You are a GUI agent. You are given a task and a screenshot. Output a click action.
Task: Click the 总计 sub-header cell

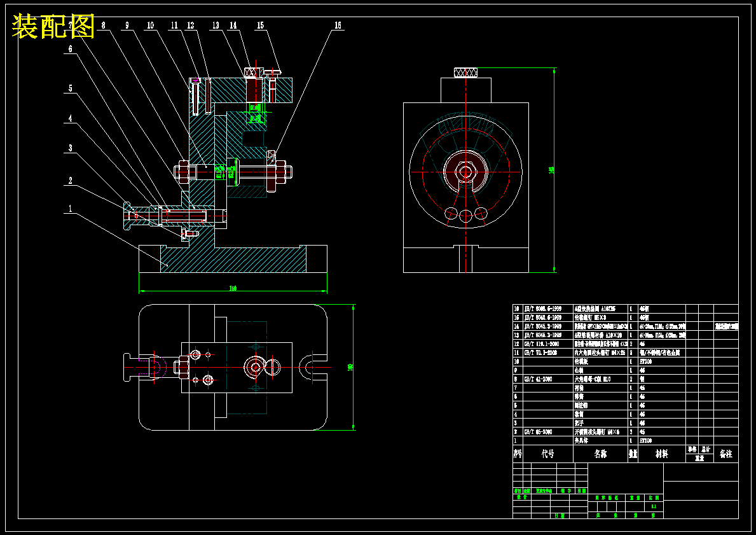click(706, 450)
